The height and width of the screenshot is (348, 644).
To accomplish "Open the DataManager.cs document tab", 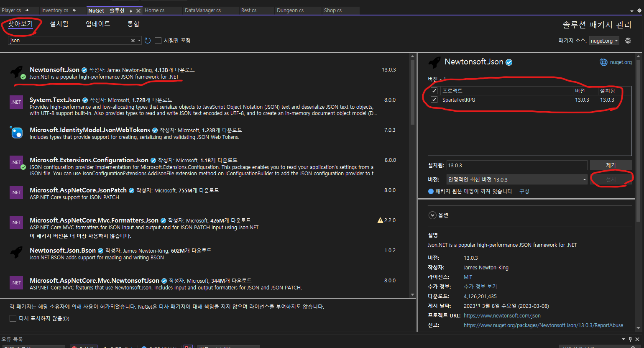I will click(203, 10).
